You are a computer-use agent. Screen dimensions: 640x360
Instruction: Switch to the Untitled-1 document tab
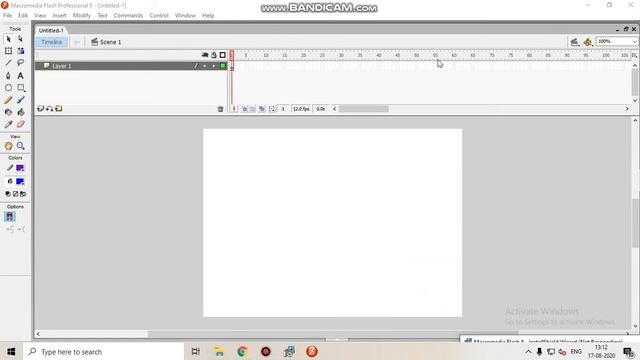[51, 31]
